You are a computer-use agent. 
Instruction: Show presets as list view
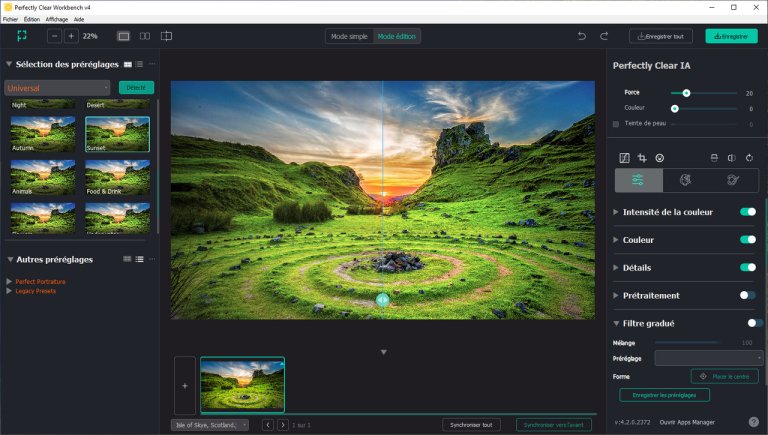point(140,64)
